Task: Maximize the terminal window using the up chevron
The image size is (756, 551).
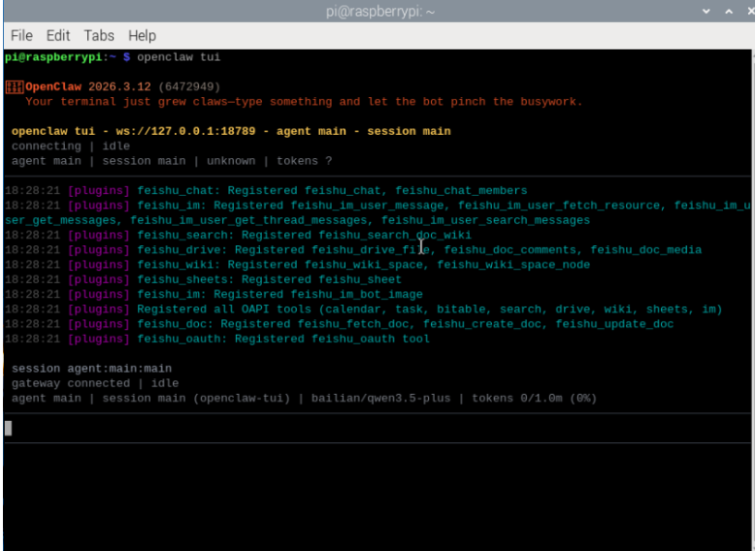Action: (x=729, y=11)
